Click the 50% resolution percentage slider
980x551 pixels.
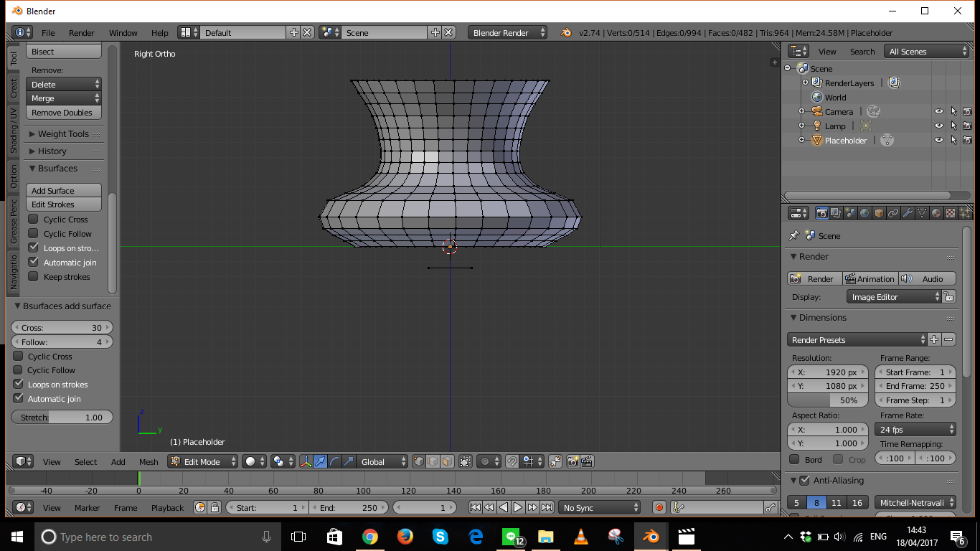tap(828, 400)
